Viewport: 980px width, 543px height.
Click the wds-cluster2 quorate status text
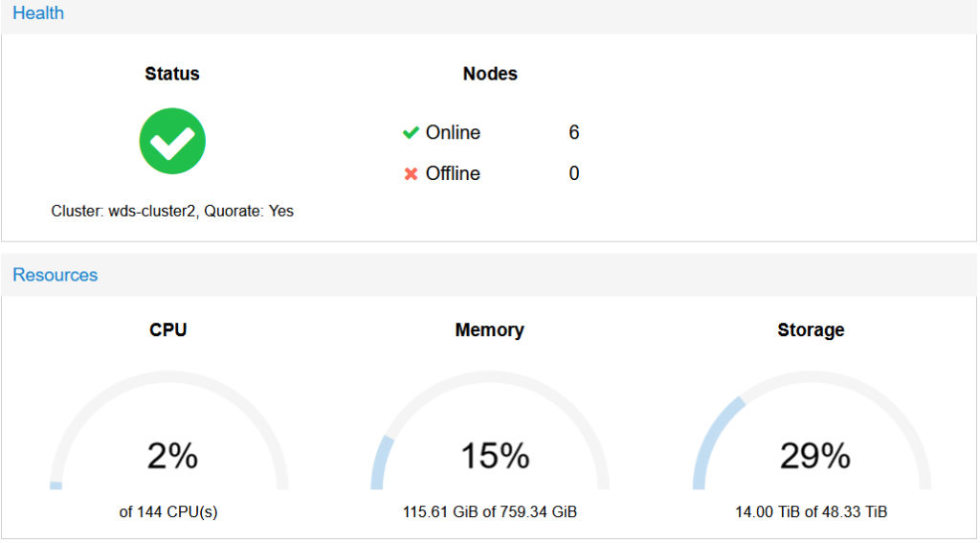pos(172,212)
